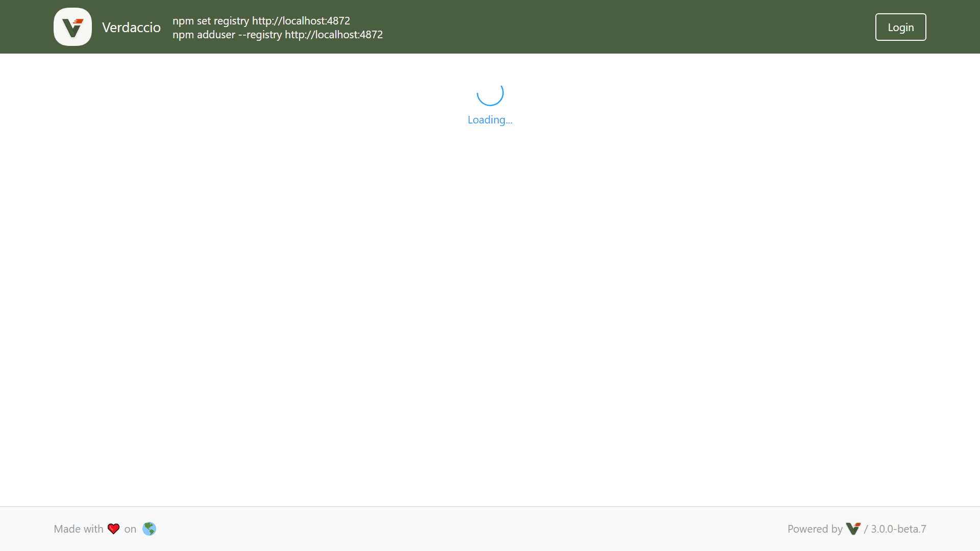Click the version text 3.0.0-beta.7
Screen dimensions: 980x551
[898, 529]
